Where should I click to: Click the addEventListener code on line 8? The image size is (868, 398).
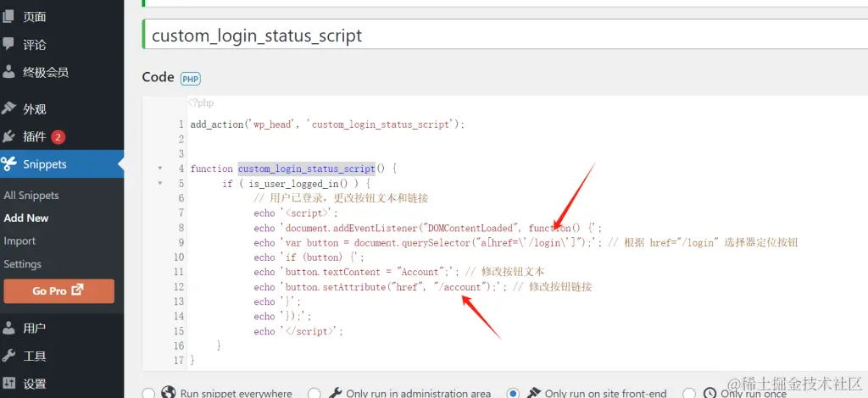coord(428,228)
